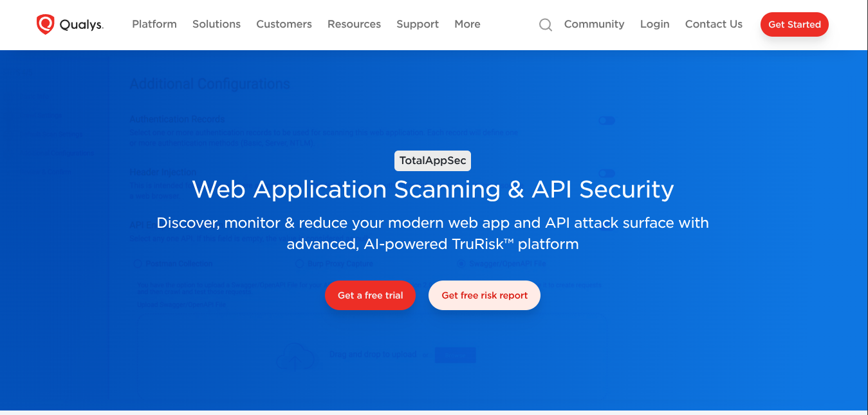Click the Customers menu item
The image size is (868, 415).
click(x=284, y=24)
